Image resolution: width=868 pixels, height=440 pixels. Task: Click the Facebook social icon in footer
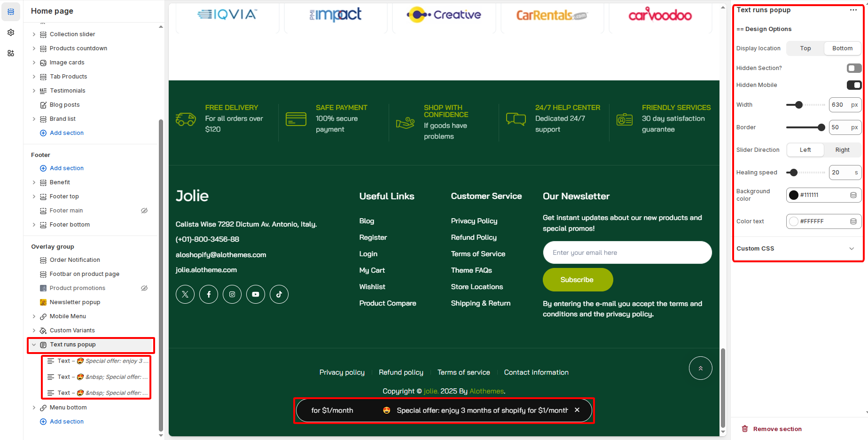pyautogui.click(x=209, y=294)
